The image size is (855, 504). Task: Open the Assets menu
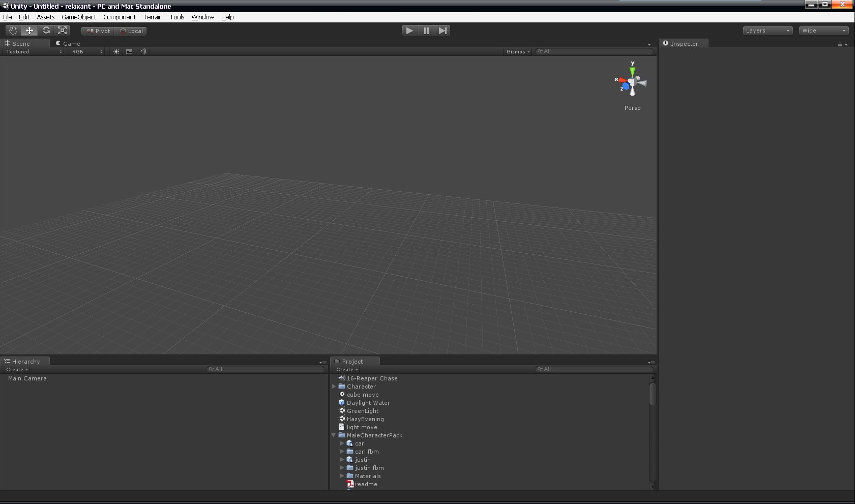click(x=45, y=17)
